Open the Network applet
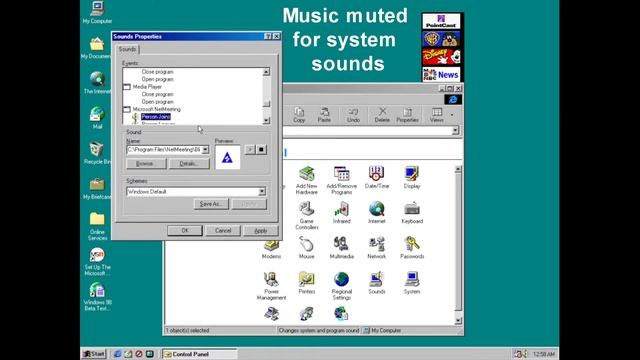The image size is (640, 360). [x=376, y=247]
